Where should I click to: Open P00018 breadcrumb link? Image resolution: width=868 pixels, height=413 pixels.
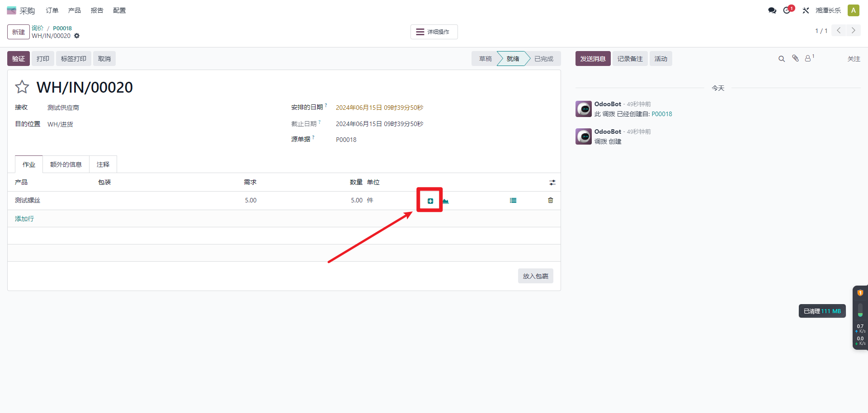click(62, 28)
